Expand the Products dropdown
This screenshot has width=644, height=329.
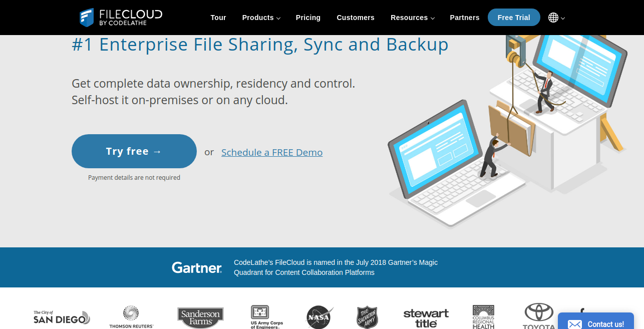260,18
